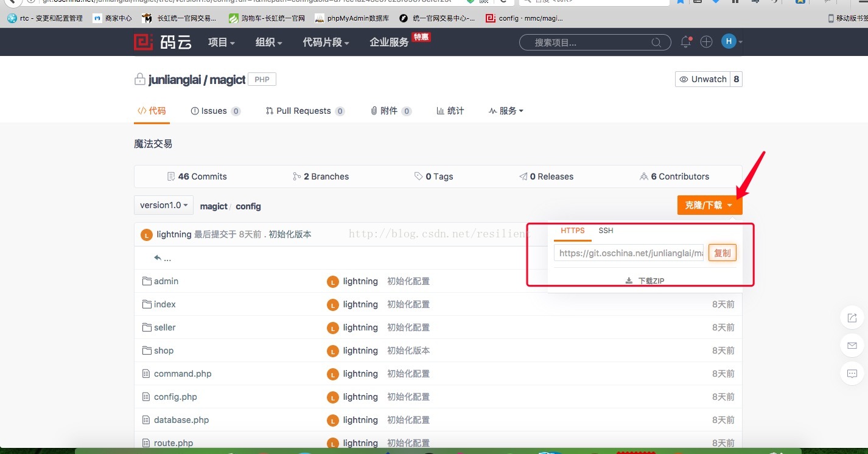This screenshot has width=868, height=454.
Task: Switch to the 统计 tab
Action: (x=450, y=111)
